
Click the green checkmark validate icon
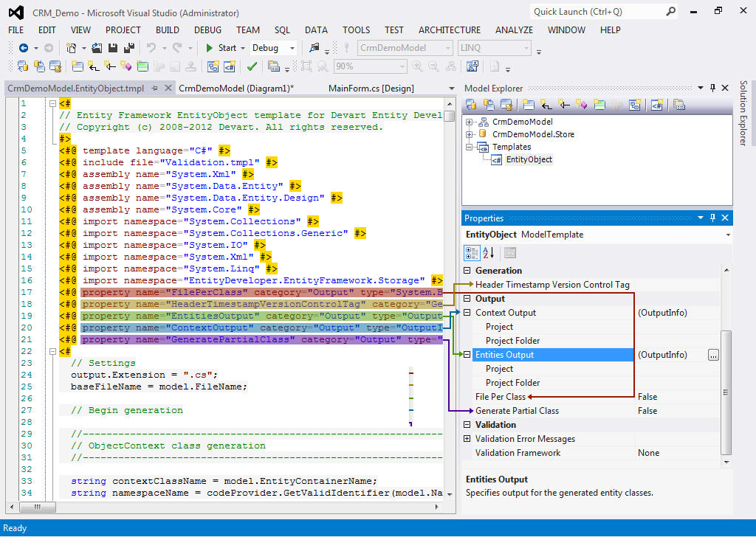coord(251,66)
